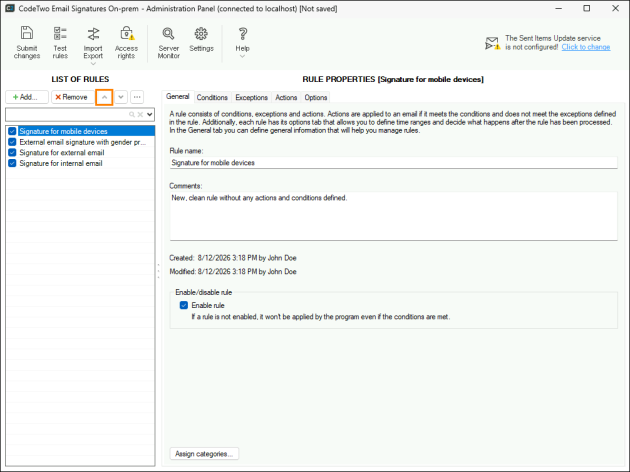
Task: Open the Test rules tool
Action: [x=60, y=43]
